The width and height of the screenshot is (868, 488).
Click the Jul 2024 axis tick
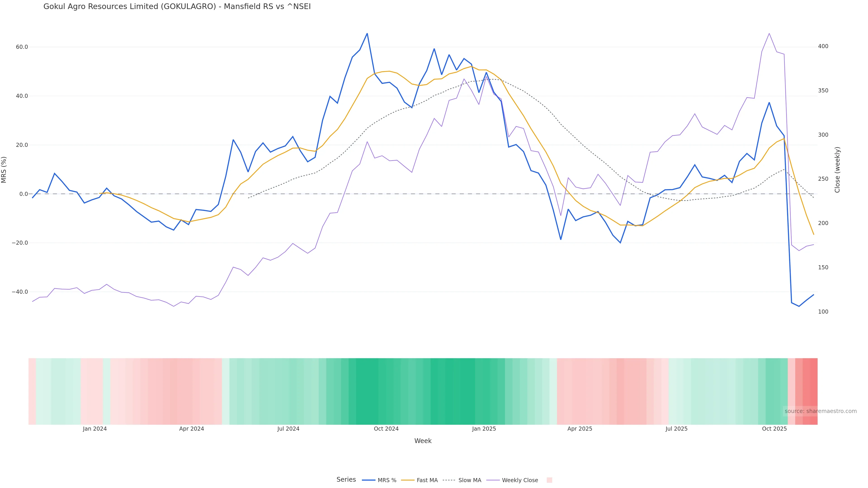point(288,429)
